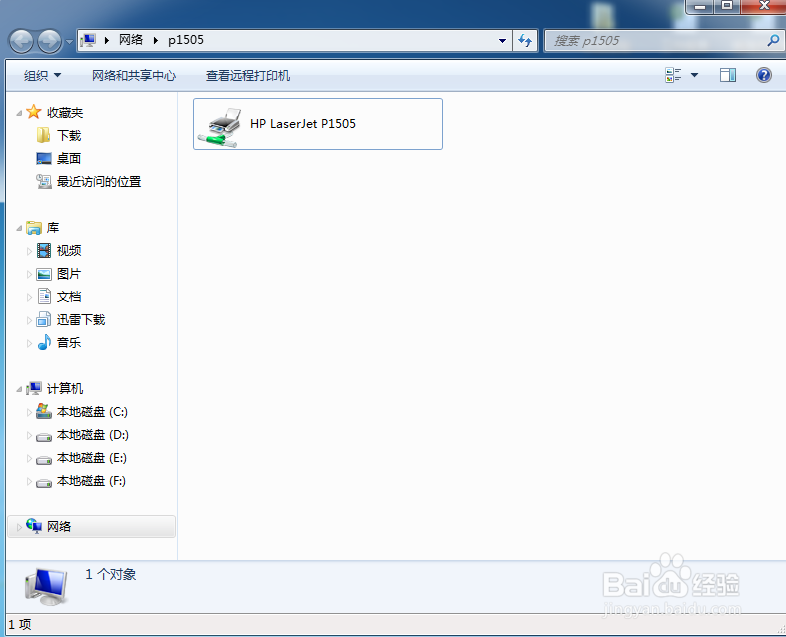Refresh the current location

coord(525,41)
